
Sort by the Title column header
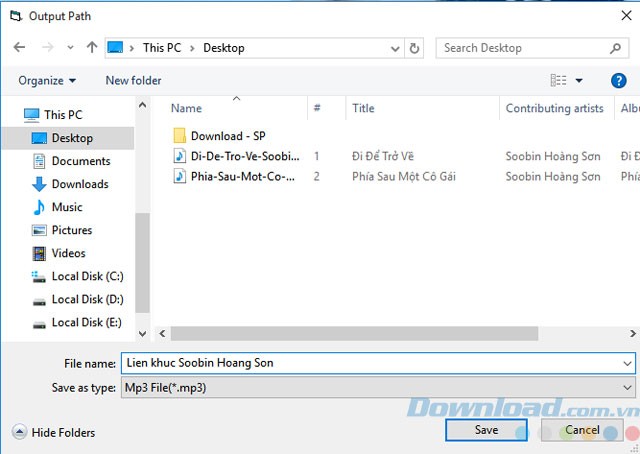(x=363, y=108)
